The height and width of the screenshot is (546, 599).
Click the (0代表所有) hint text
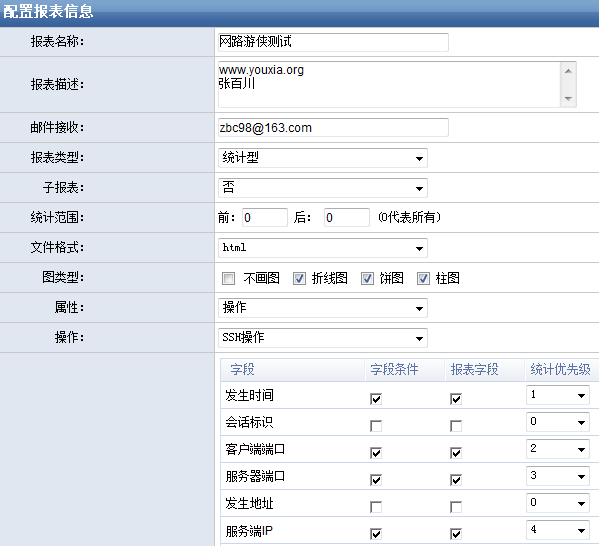pyautogui.click(x=409, y=217)
